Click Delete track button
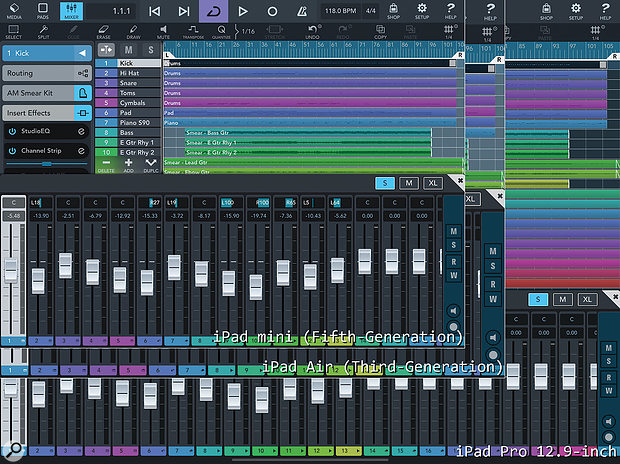 (106, 165)
